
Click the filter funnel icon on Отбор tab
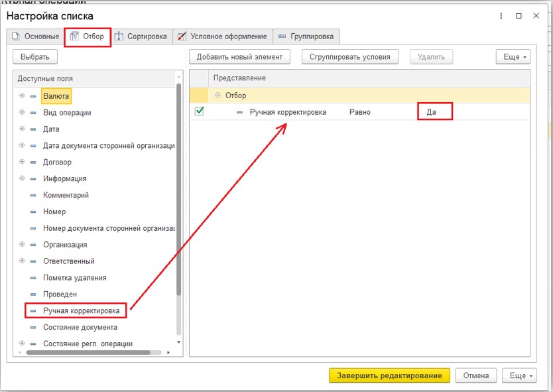pos(74,36)
